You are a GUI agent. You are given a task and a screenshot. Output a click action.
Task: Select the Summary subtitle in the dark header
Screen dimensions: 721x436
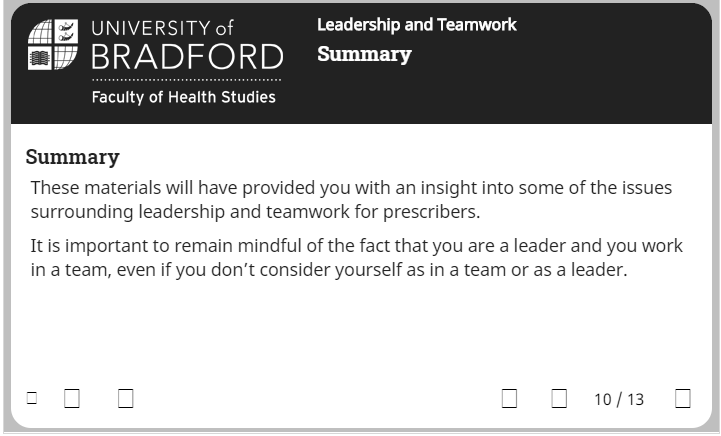point(364,54)
